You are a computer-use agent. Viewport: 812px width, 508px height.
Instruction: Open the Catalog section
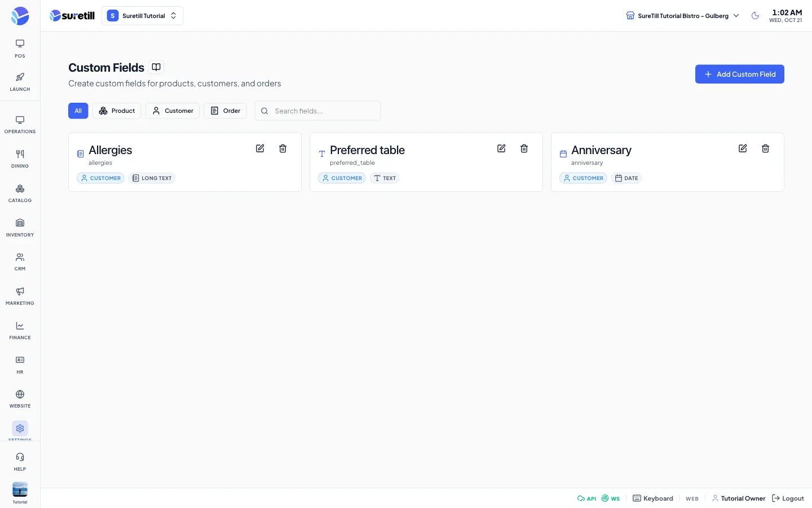[20, 194]
